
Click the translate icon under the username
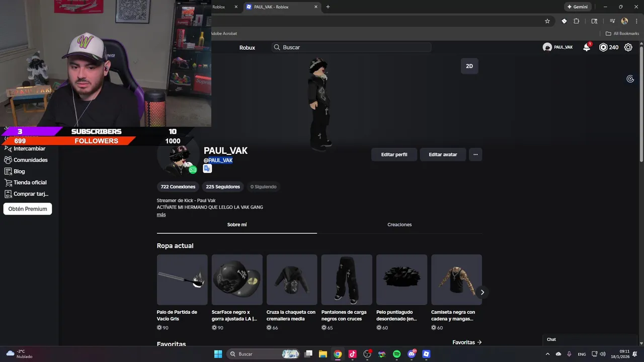coord(207,168)
